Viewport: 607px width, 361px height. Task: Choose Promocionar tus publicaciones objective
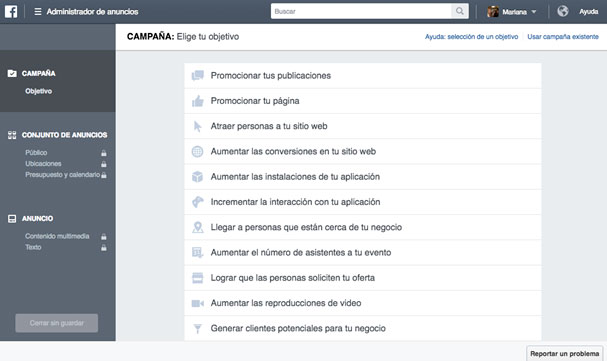(x=362, y=75)
